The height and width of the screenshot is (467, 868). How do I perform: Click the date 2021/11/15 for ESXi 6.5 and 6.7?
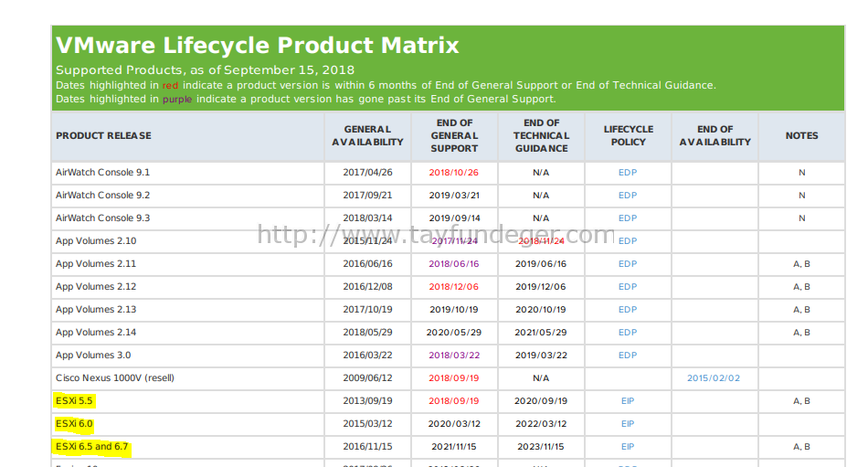coord(454,447)
